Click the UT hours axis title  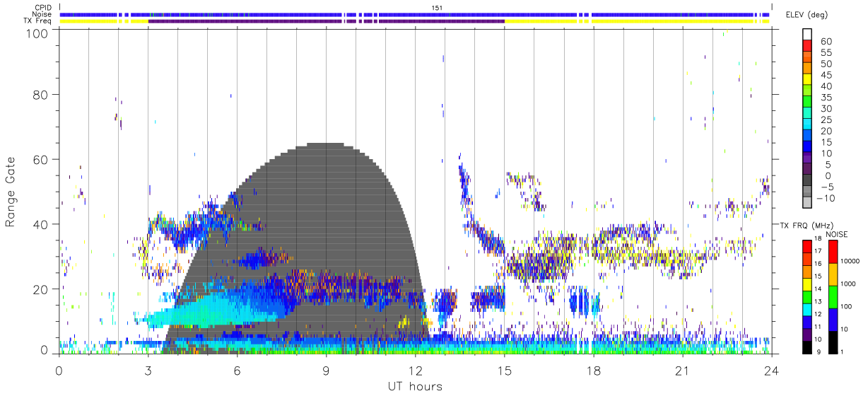click(414, 386)
